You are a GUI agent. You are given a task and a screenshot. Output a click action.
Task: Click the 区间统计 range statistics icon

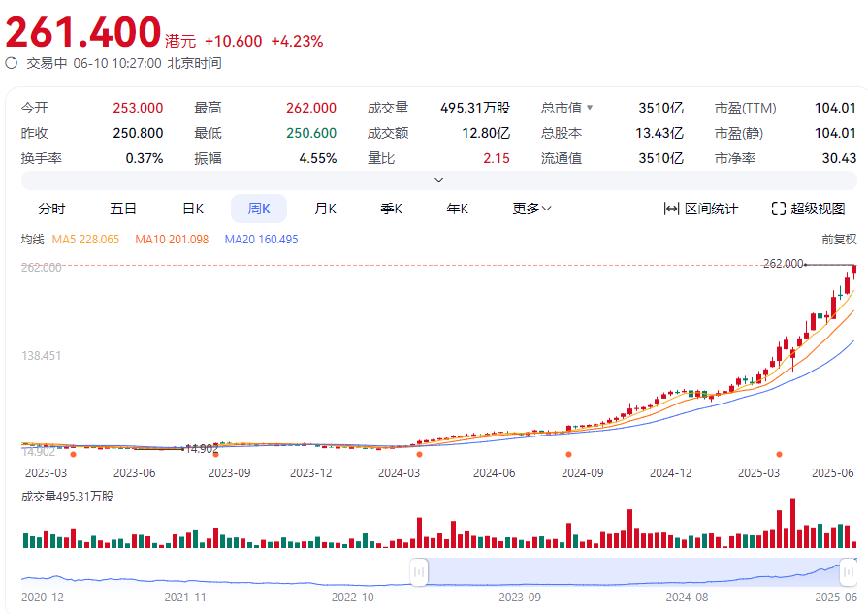[671, 209]
